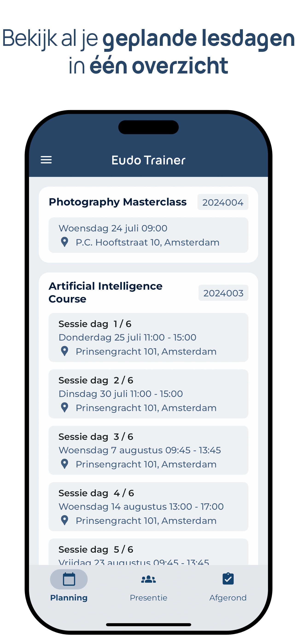The image size is (297, 644).
Task: Switch to the Afgerond tab
Action: (x=228, y=597)
